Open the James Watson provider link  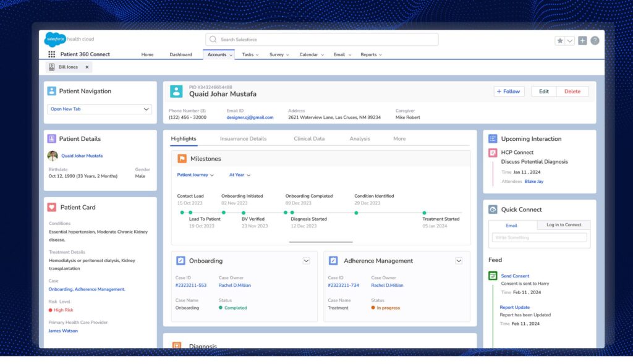(x=63, y=331)
